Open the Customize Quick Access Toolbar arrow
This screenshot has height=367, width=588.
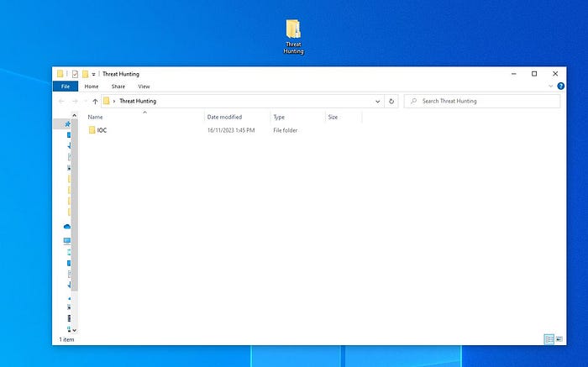tap(93, 74)
